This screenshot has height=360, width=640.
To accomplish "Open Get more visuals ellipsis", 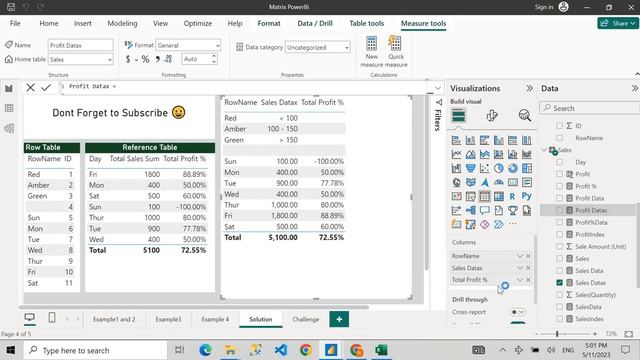I will point(513,224).
